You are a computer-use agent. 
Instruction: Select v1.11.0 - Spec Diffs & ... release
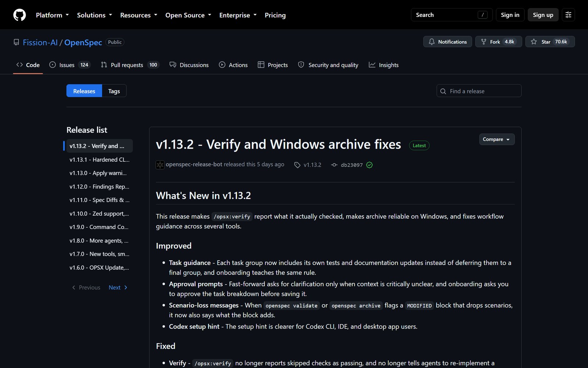pos(100,200)
